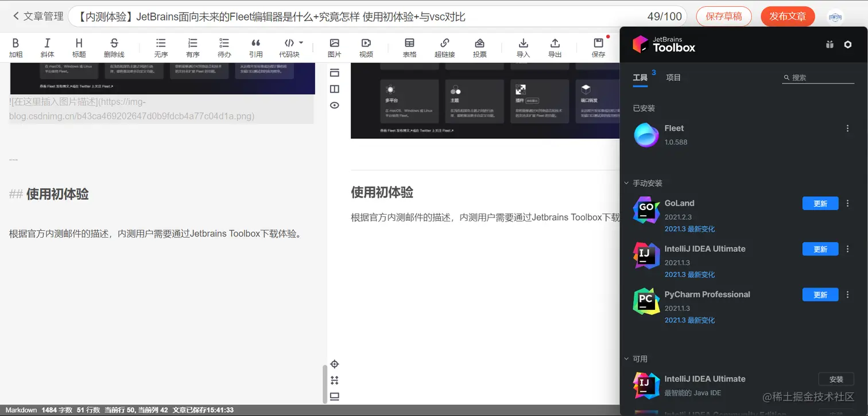
Task: Click sync-scroll target icon
Action: point(334,364)
